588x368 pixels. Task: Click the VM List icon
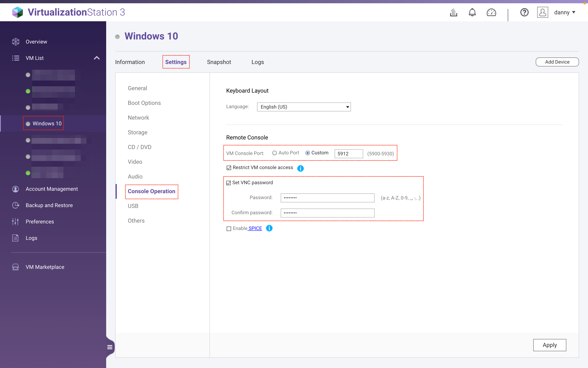(16, 58)
